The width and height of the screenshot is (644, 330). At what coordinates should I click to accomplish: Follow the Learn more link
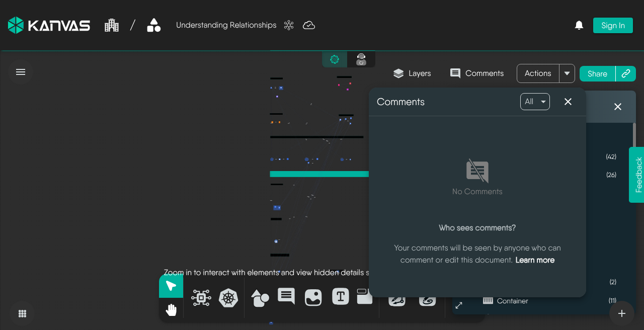click(x=535, y=260)
